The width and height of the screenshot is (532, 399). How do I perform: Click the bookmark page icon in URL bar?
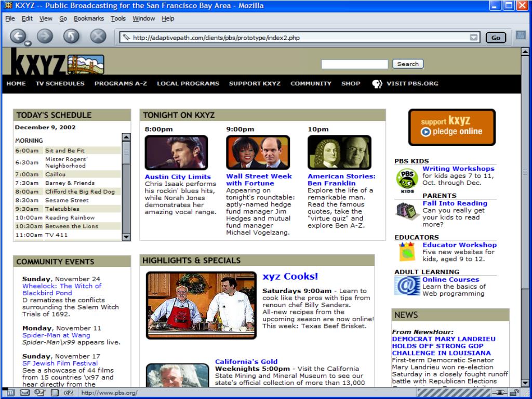point(126,37)
